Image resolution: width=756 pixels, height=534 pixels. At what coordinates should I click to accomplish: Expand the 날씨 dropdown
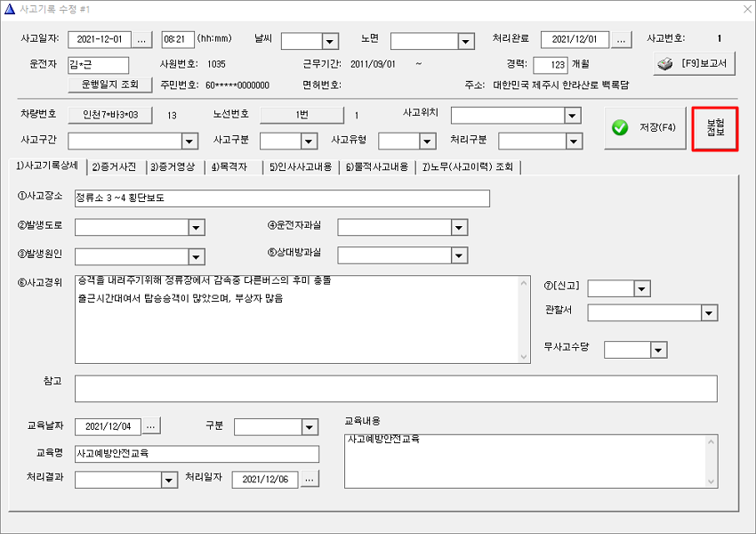pyautogui.click(x=330, y=42)
